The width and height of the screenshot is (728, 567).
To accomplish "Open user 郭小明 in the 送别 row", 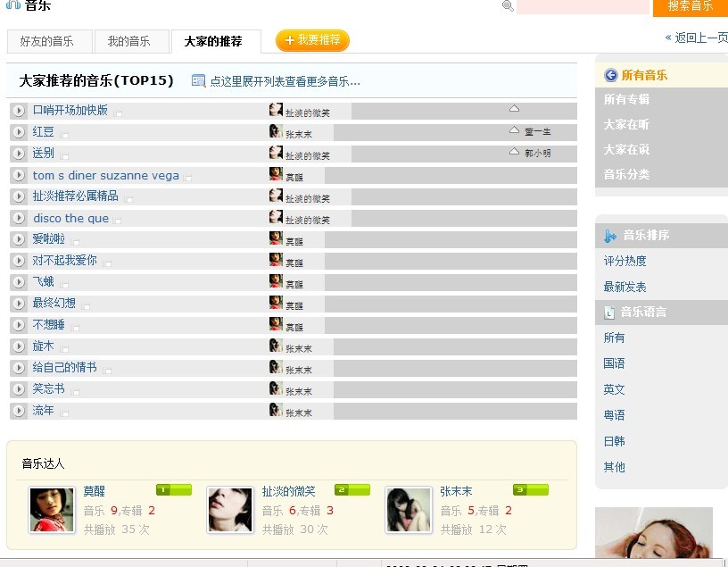I will click(538, 153).
